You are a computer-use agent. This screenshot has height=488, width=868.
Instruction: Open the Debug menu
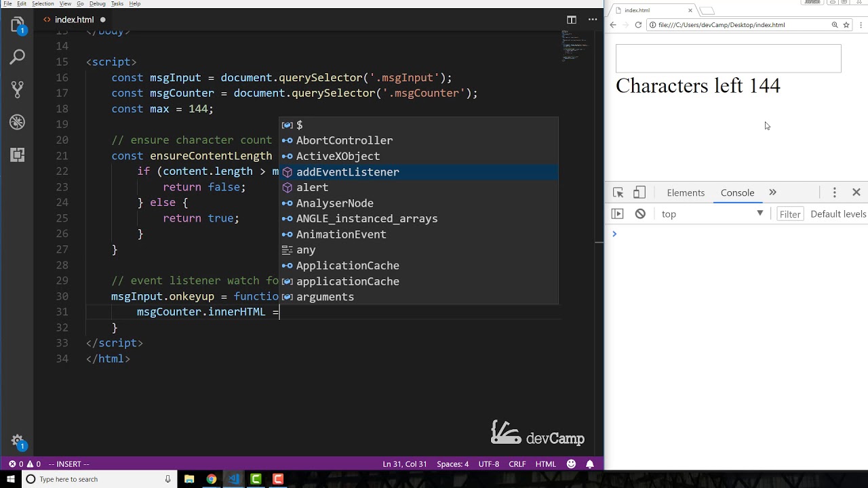(98, 4)
